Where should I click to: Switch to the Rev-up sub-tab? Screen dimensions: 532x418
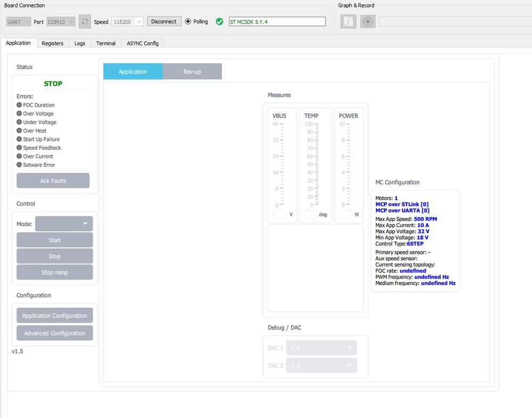(x=192, y=71)
